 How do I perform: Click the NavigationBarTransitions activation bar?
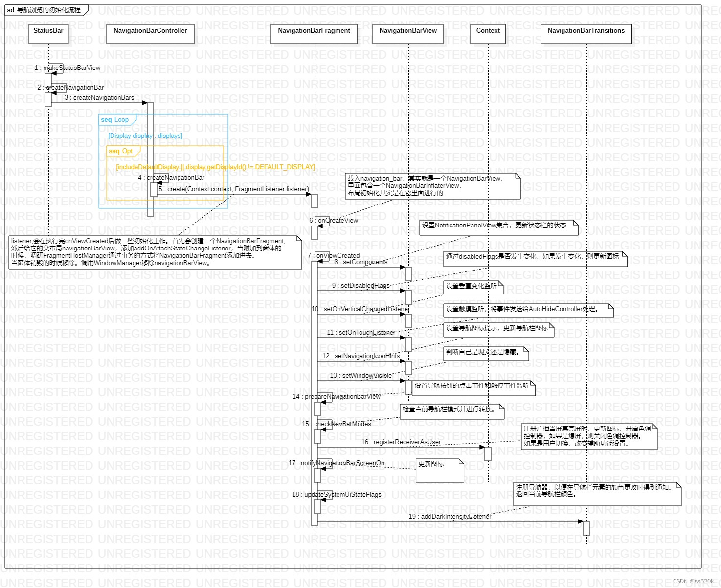586,528
